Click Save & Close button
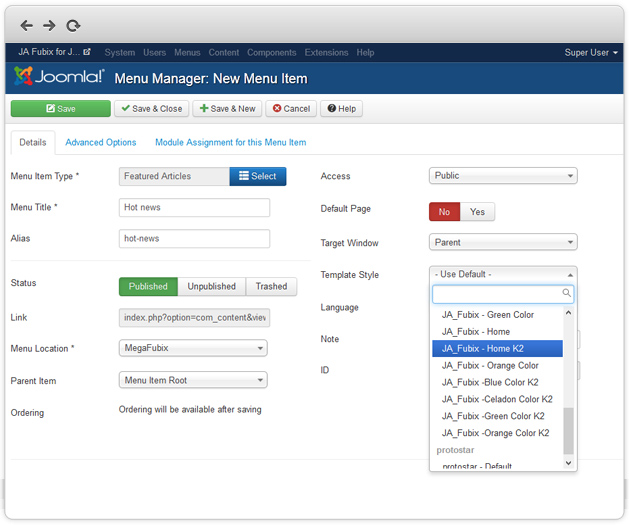This screenshot has width=629, height=525. [x=152, y=109]
